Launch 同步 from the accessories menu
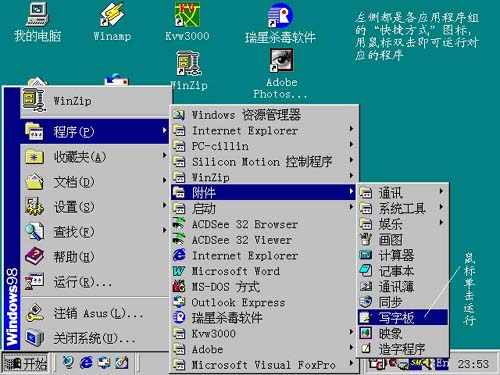This screenshot has height=375, width=500. pyautogui.click(x=403, y=302)
